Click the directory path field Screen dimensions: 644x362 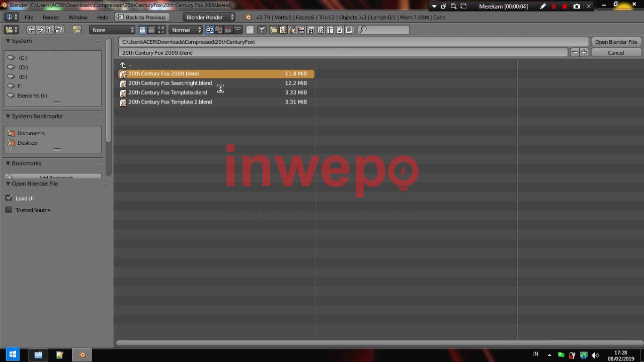353,42
